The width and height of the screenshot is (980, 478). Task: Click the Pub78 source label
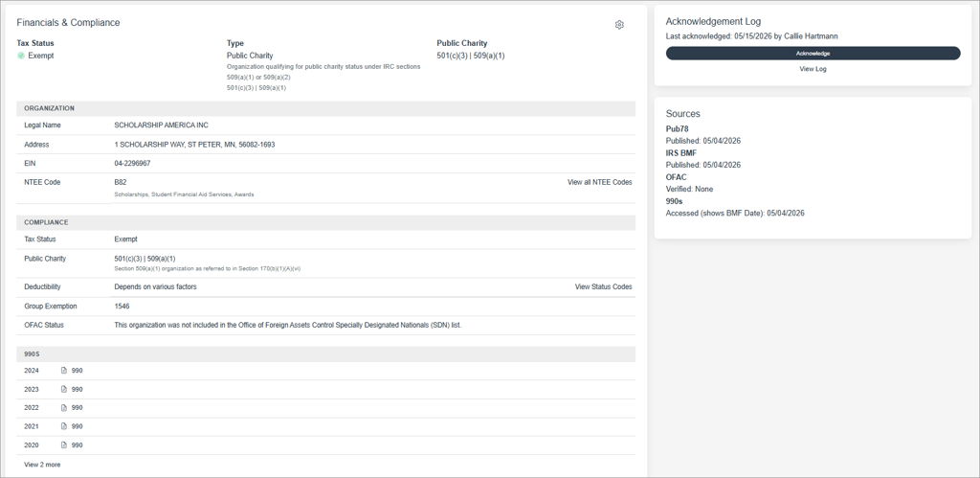tap(677, 129)
